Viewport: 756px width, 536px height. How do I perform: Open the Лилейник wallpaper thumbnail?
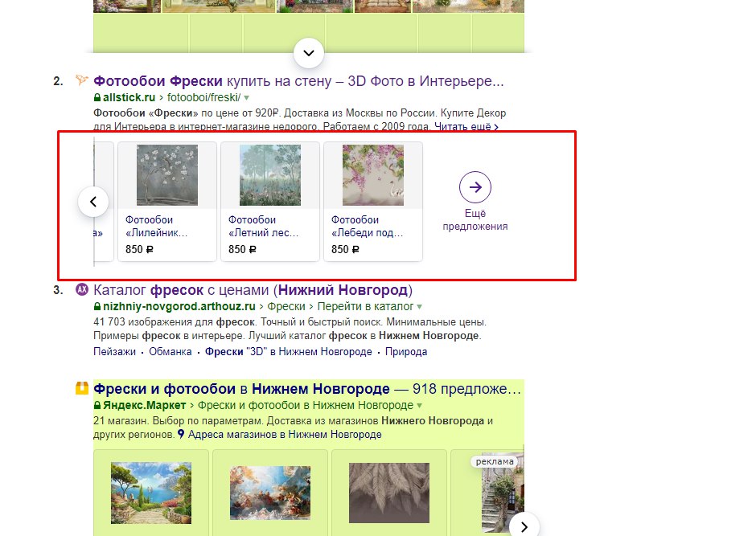pos(167,175)
